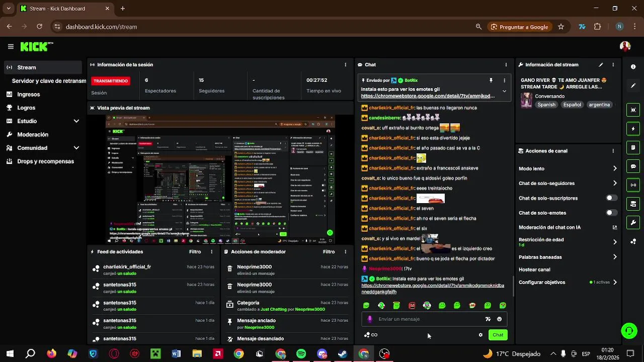Click the channel points bubbles icon in right sidebar
Screen dimensions: 644x362
633,241
